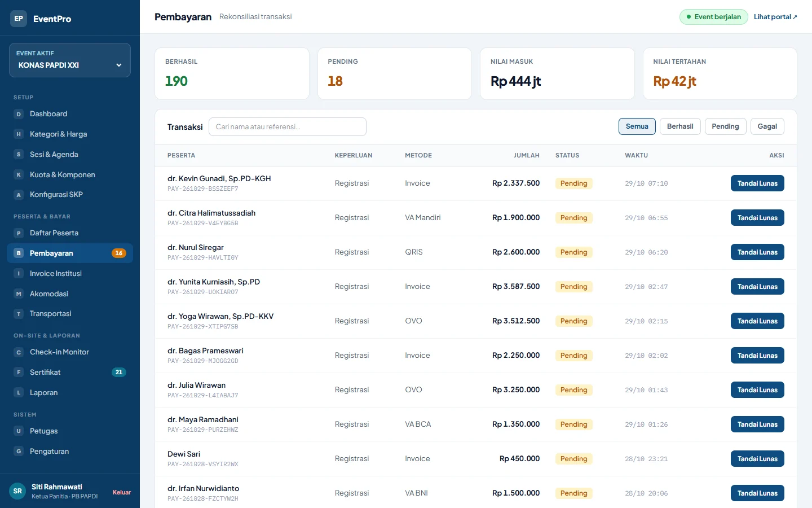Screen dimensions: 812x508
Task: Click the Transportasi T icon
Action: click(19, 314)
